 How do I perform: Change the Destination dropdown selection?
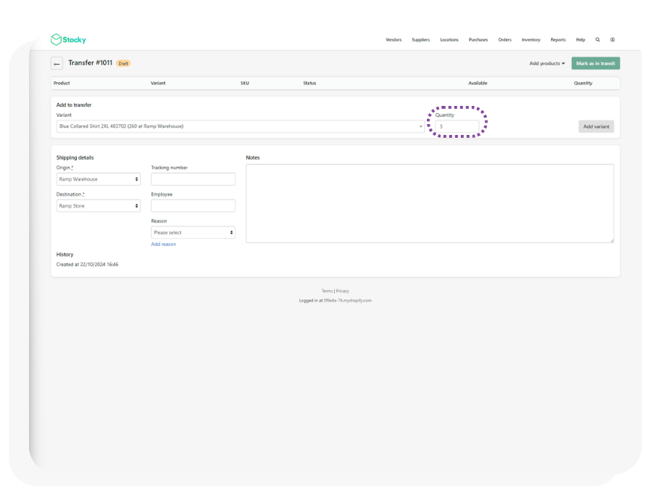[x=98, y=206]
